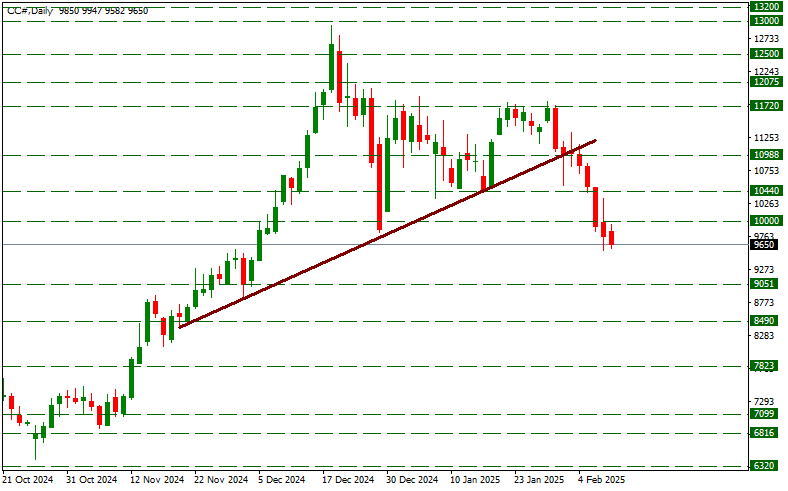Click the 11720 resistance level label
The width and height of the screenshot is (788, 491).
pyautogui.click(x=767, y=106)
